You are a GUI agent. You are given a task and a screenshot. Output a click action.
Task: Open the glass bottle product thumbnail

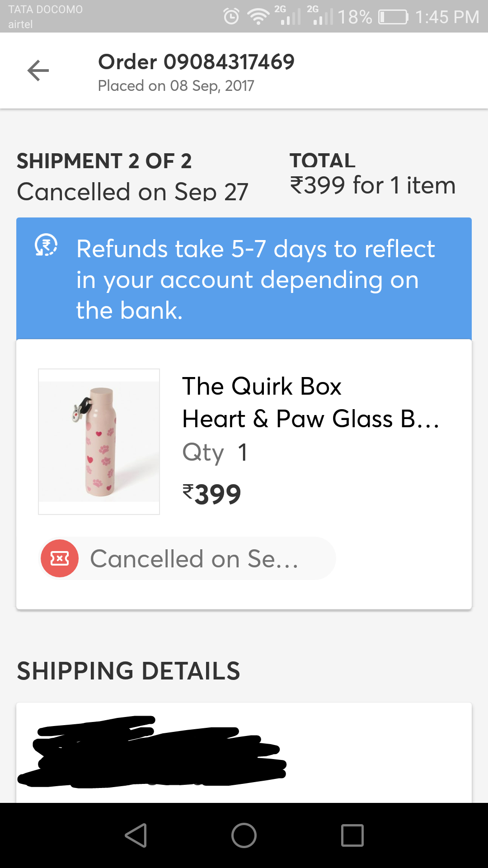99,442
